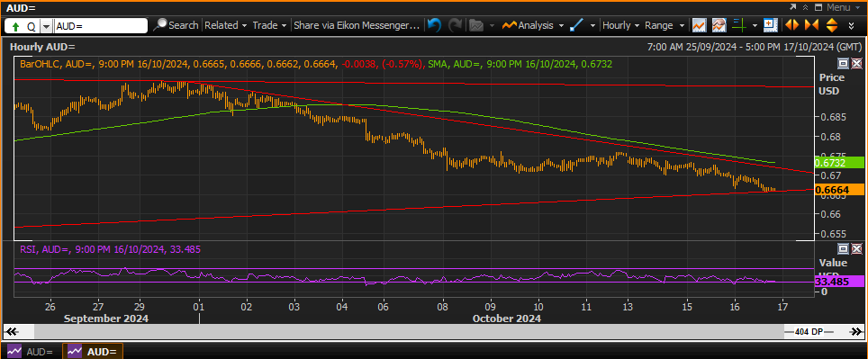Screen dimensions: 868x359
Task: Select the trendline drawing tool icon
Action: [576, 25]
